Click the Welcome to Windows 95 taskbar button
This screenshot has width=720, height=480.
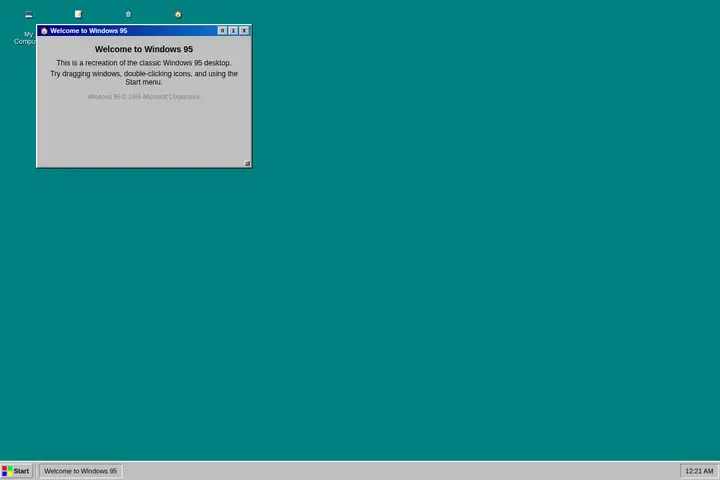[81, 471]
